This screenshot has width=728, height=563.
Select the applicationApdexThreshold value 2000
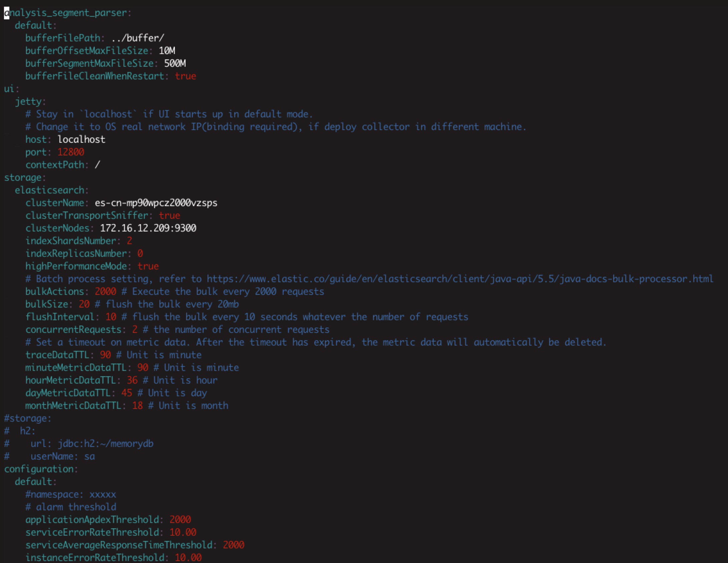coord(180,520)
